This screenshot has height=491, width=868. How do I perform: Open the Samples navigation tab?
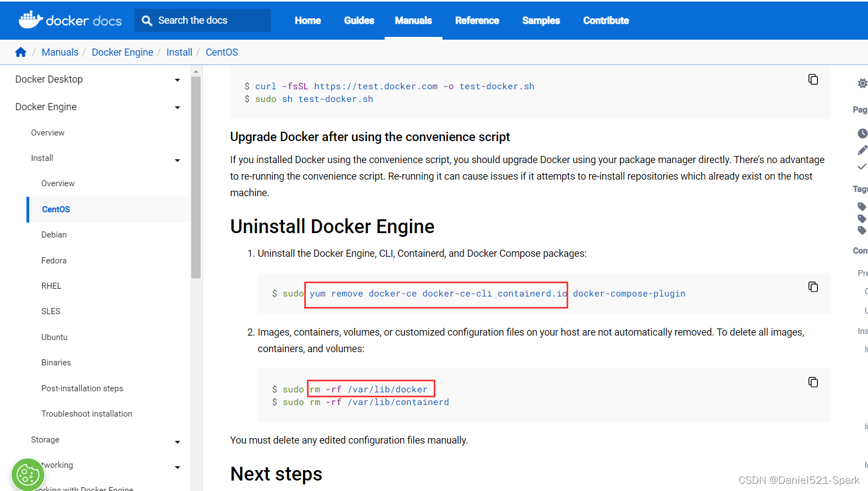tap(541, 20)
